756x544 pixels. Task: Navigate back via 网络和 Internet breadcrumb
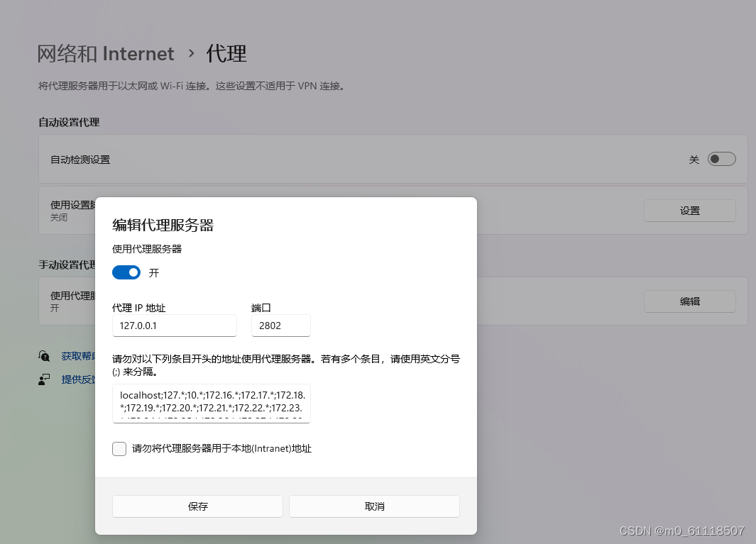[106, 53]
